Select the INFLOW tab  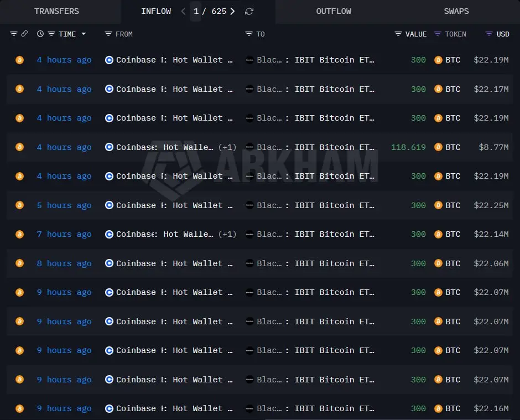[x=156, y=11]
